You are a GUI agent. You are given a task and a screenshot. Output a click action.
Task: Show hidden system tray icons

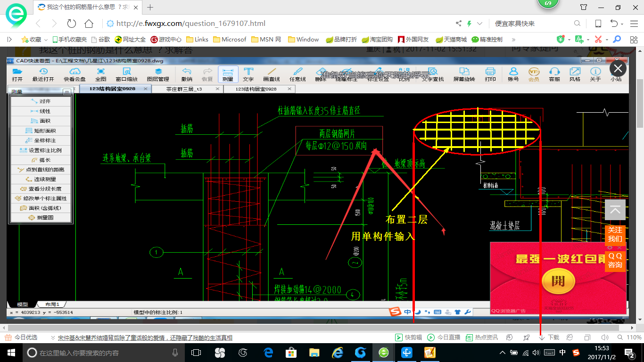(x=502, y=353)
